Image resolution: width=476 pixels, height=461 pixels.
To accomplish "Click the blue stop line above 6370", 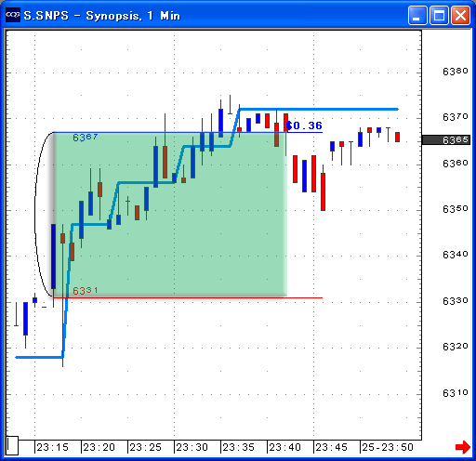I will [319, 109].
